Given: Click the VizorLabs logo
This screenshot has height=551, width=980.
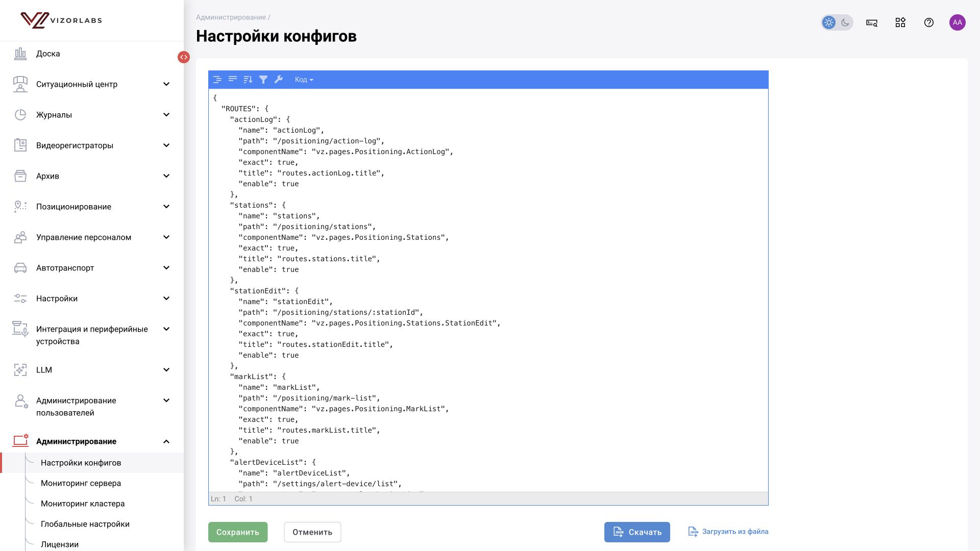Looking at the screenshot, I should (61, 20).
